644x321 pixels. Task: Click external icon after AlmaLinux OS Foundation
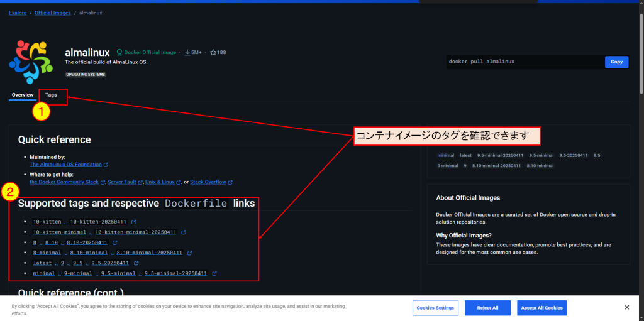106,165
